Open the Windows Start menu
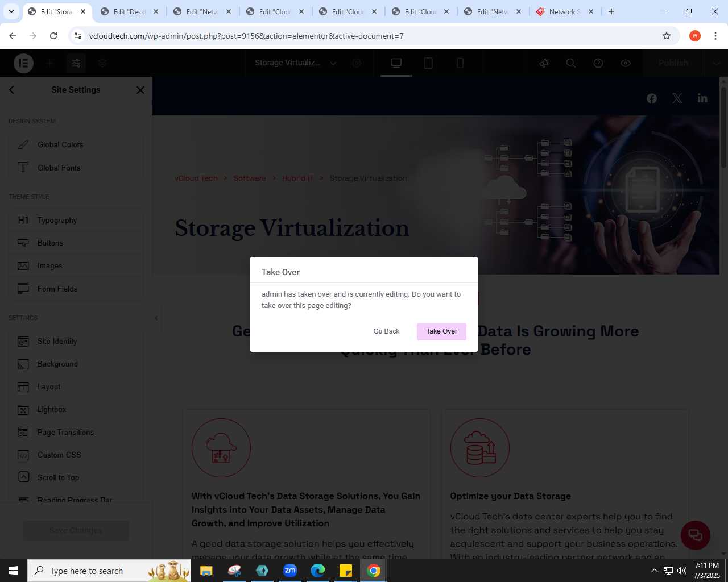 pyautogui.click(x=14, y=571)
